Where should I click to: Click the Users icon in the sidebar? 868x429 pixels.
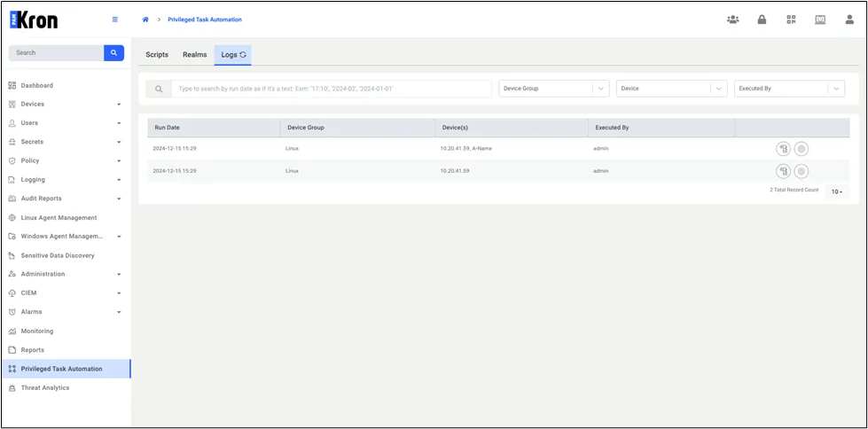tap(12, 123)
